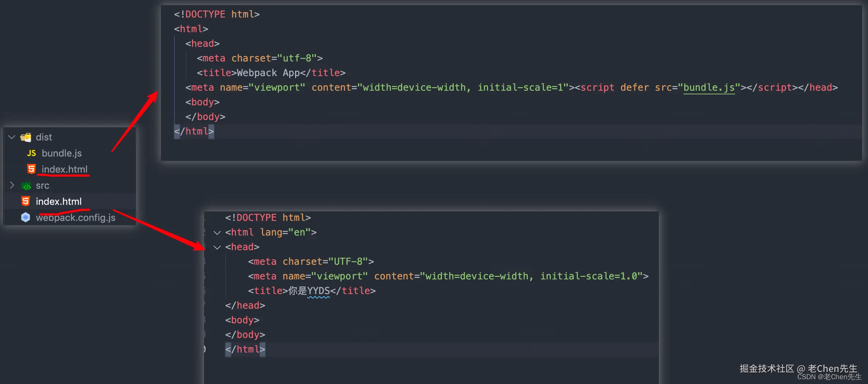This screenshot has height=384, width=868.
Task: Click charset value "utf-8" in upper editor
Action: click(297, 58)
